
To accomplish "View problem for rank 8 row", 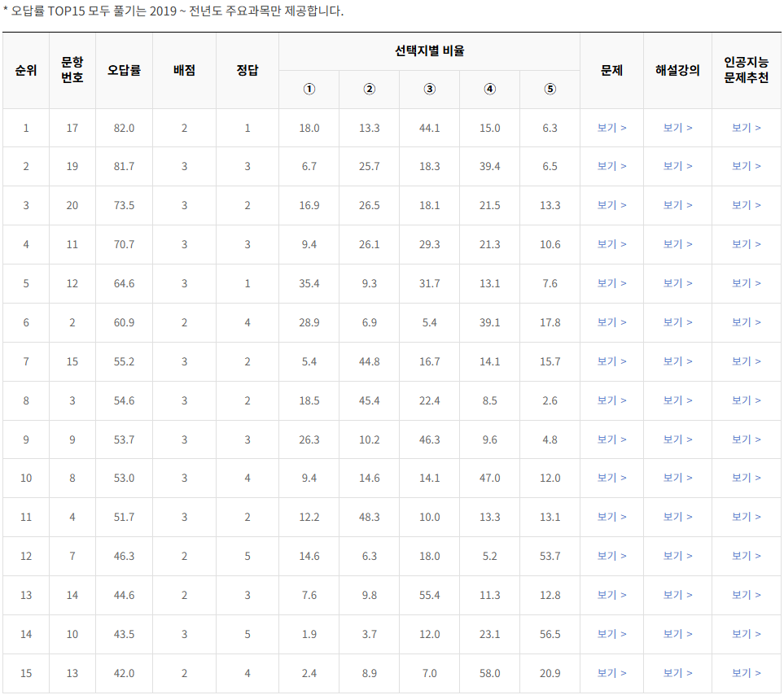I will pos(611,400).
